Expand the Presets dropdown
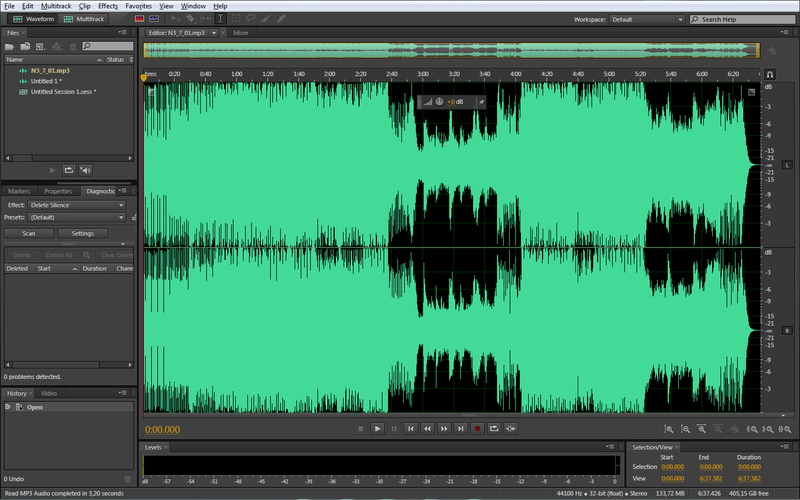 pos(77,217)
